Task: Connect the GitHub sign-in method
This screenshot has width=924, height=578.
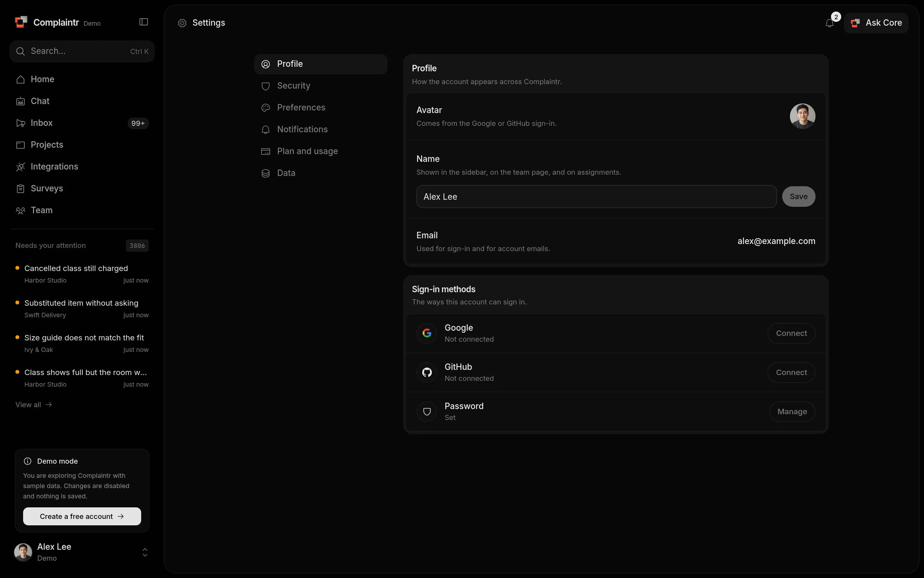Action: (791, 372)
